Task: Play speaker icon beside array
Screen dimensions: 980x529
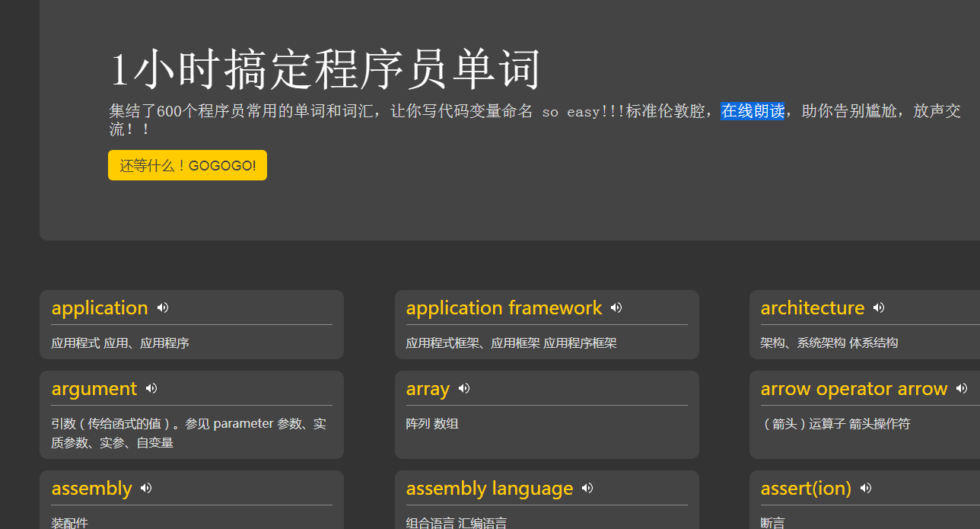Action: click(x=464, y=388)
